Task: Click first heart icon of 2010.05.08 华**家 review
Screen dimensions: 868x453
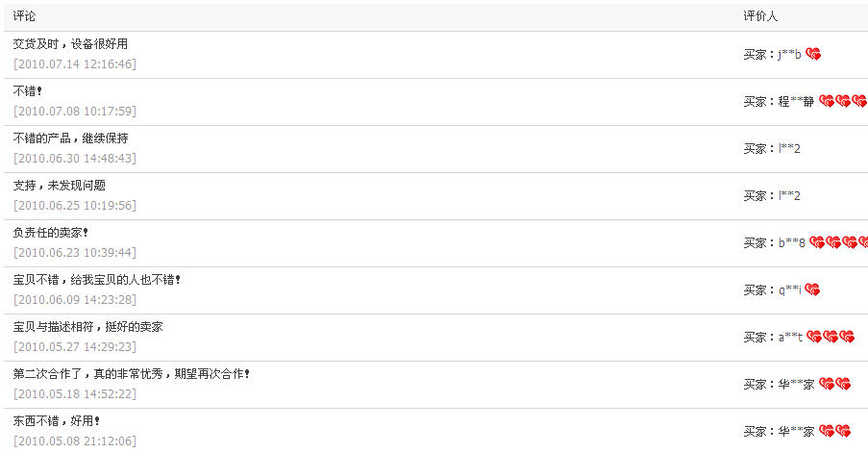Action: pos(827,431)
